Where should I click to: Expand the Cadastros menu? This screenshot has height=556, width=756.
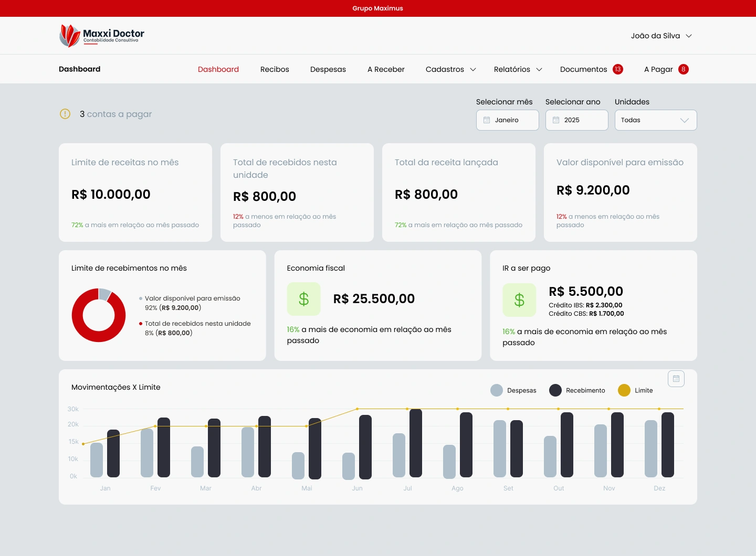pyautogui.click(x=450, y=69)
